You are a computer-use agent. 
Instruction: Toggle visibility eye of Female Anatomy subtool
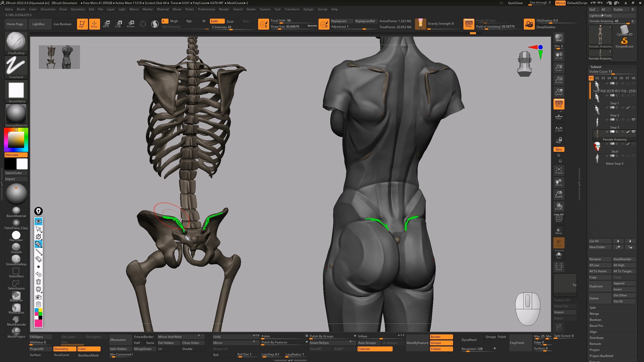pyautogui.click(x=634, y=131)
